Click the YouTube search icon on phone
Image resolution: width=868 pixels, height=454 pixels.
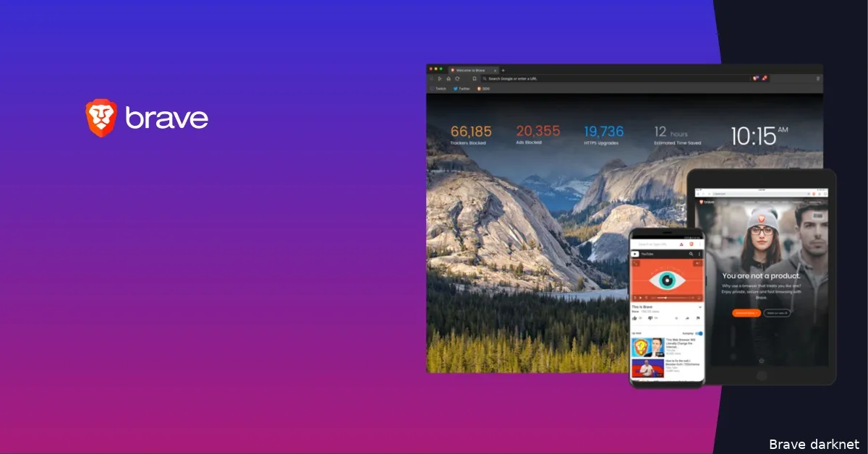(691, 254)
